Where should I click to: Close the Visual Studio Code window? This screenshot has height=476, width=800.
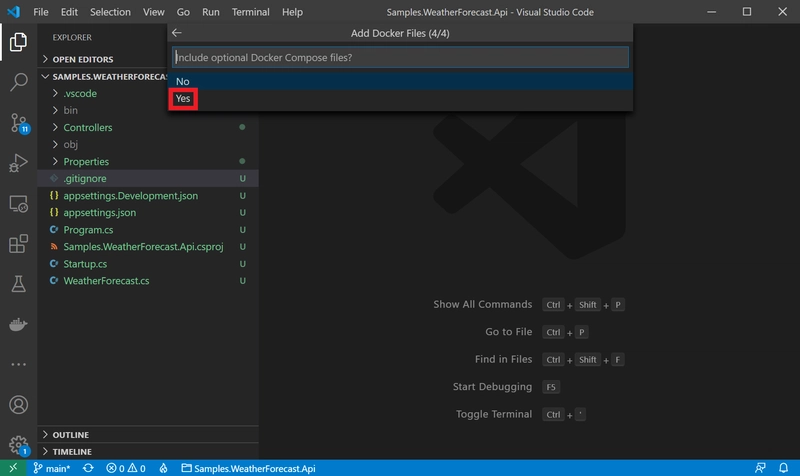782,12
